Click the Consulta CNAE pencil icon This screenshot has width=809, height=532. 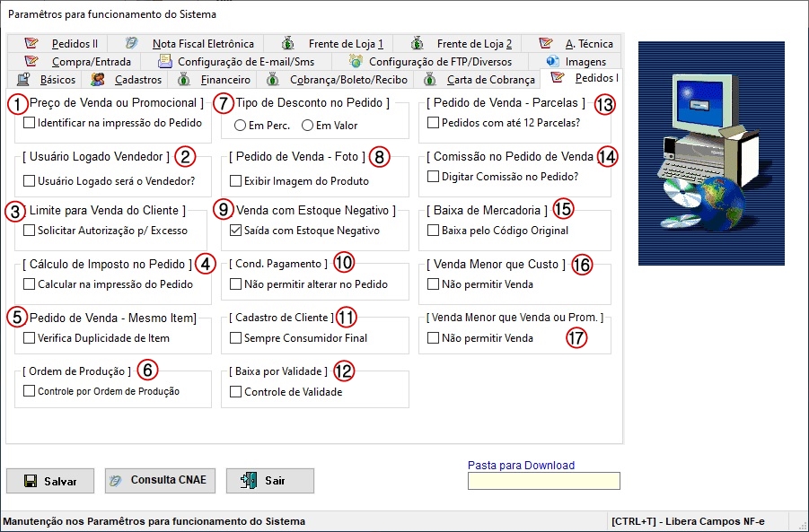116,481
